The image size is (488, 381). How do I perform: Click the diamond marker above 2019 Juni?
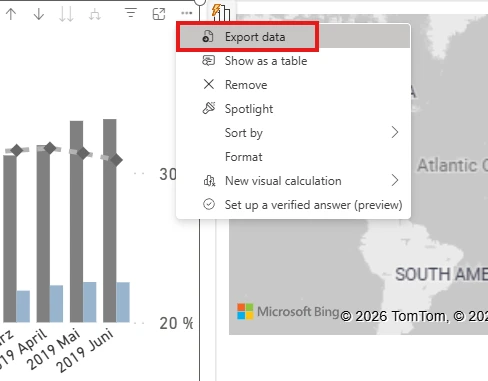pos(116,160)
